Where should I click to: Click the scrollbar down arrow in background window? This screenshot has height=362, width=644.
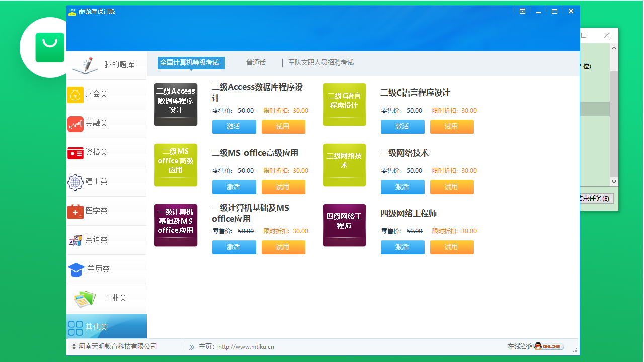(613, 182)
